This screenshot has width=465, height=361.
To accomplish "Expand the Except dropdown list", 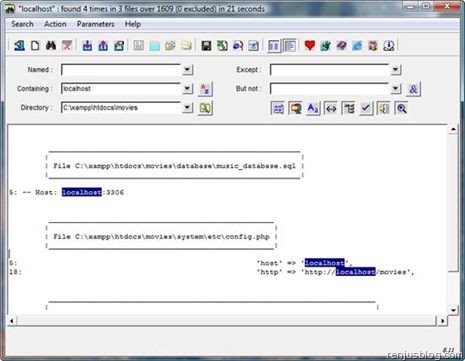I will (x=395, y=70).
